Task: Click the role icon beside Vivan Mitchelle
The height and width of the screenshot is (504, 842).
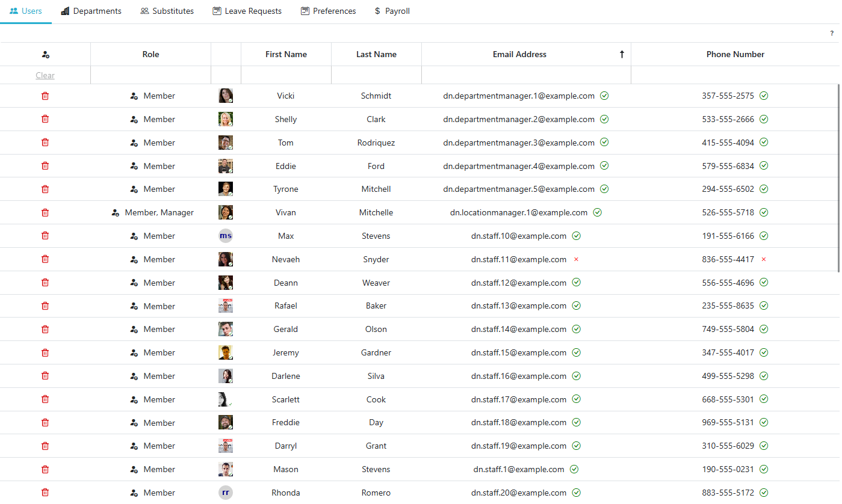Action: click(116, 213)
